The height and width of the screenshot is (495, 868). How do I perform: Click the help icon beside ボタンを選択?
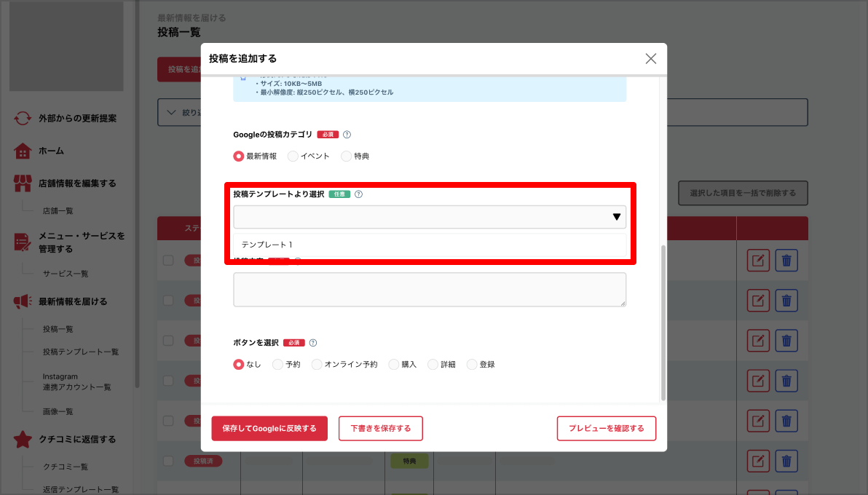[x=313, y=343]
